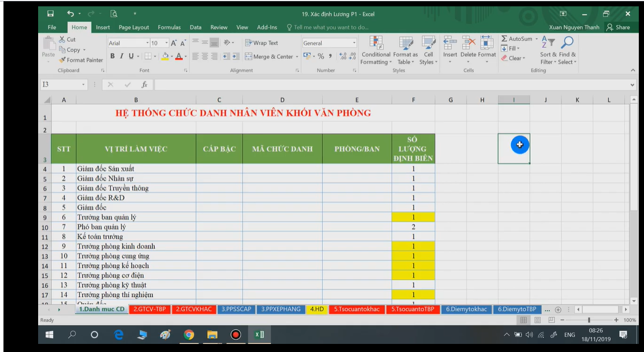Apply the yellow fill color

(165, 56)
